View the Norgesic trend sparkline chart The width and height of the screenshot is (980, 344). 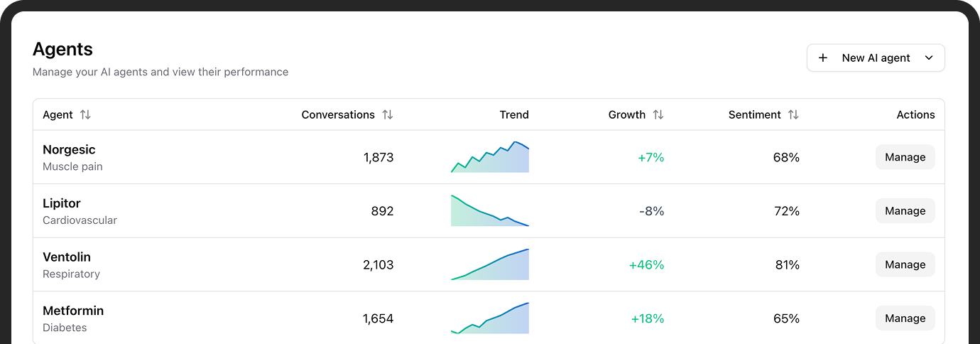[490, 158]
